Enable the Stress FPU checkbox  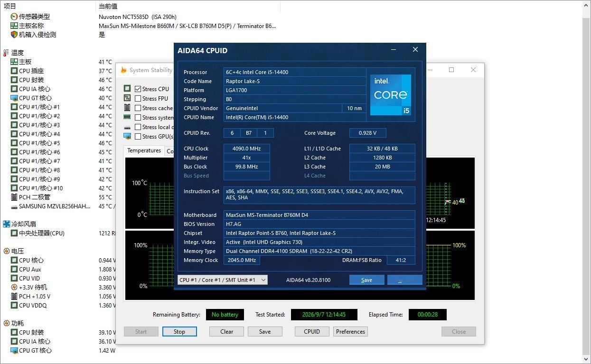138,99
